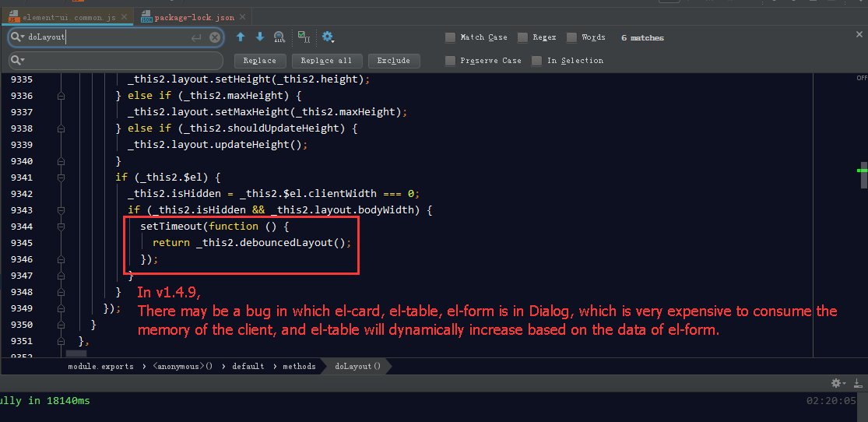Viewport: 868px width, 422px height.
Task: Click the green match marker on scrollbar stripe
Action: pos(862,171)
